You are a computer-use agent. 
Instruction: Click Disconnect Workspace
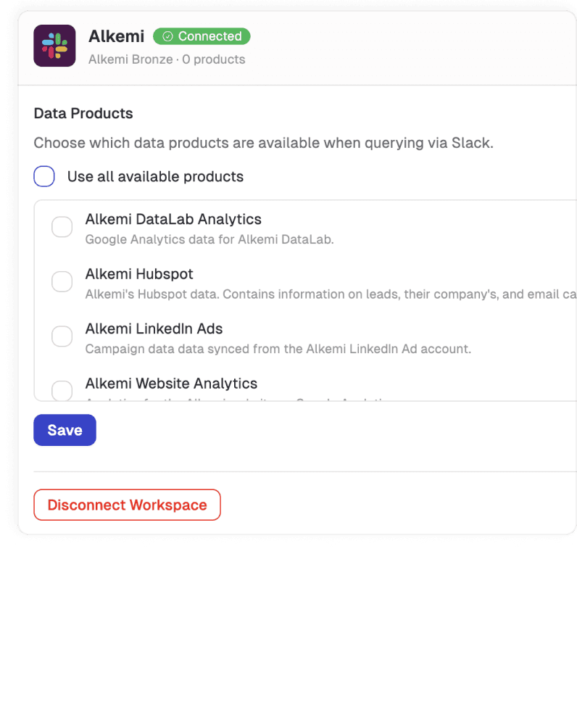pyautogui.click(x=127, y=505)
